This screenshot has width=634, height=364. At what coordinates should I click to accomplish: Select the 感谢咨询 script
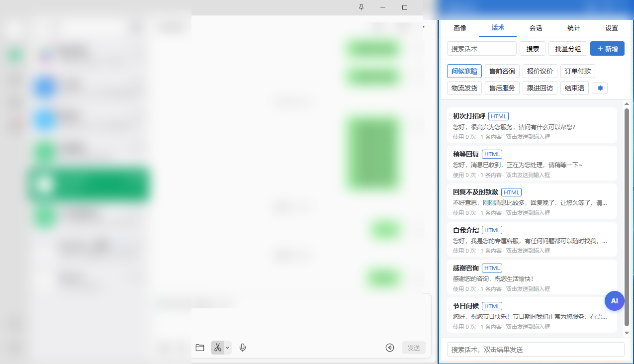point(532,277)
